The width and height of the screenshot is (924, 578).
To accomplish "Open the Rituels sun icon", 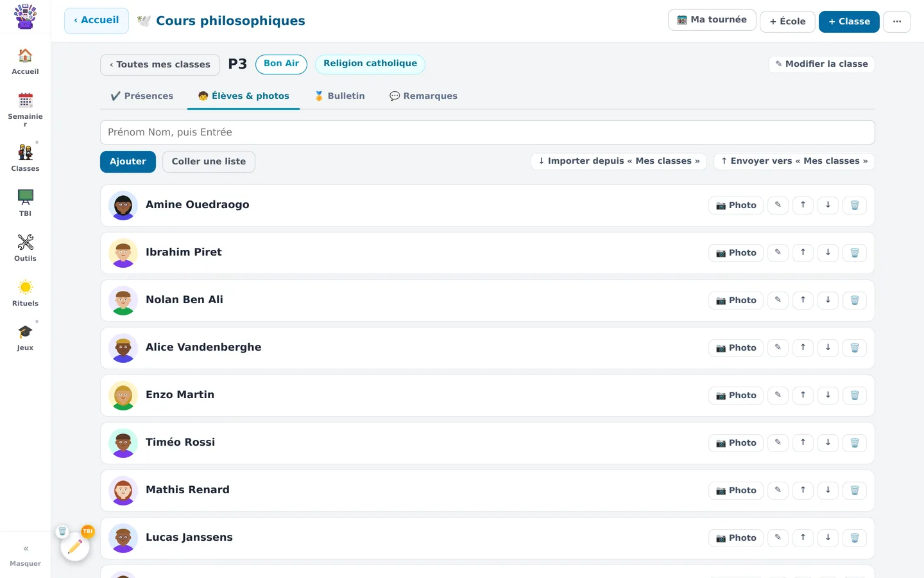I will pos(25,293).
